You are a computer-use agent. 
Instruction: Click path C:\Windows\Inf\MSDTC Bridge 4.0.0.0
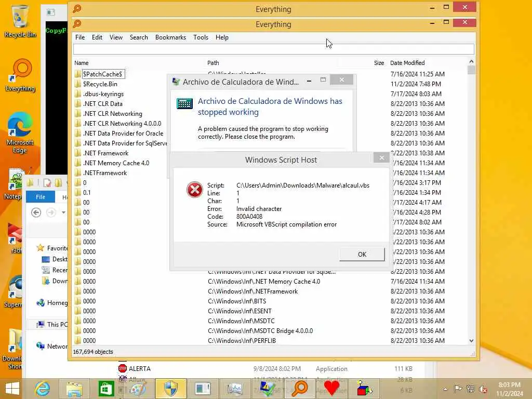coord(260,330)
